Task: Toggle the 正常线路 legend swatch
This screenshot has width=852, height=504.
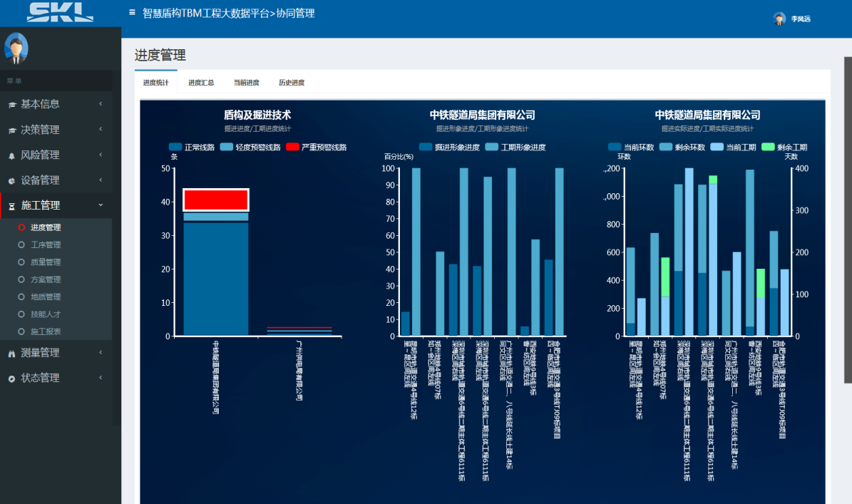Action: (x=175, y=147)
